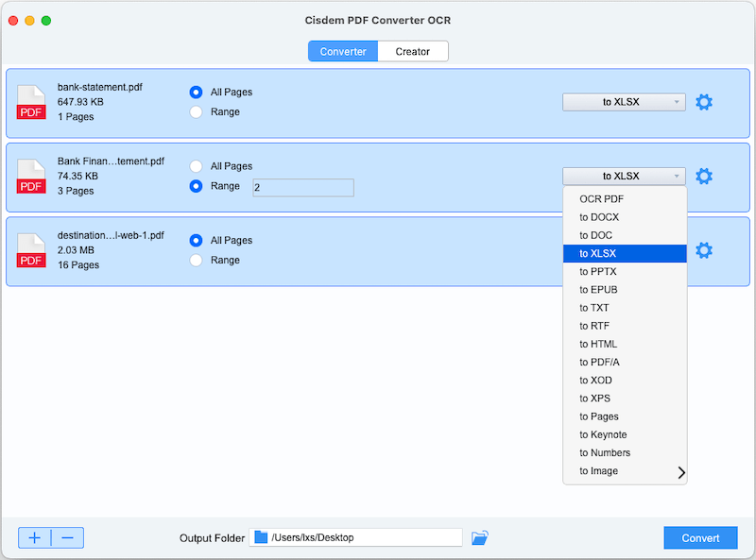Maximize window with the green button
Viewport: 756px width, 560px height.
46,21
